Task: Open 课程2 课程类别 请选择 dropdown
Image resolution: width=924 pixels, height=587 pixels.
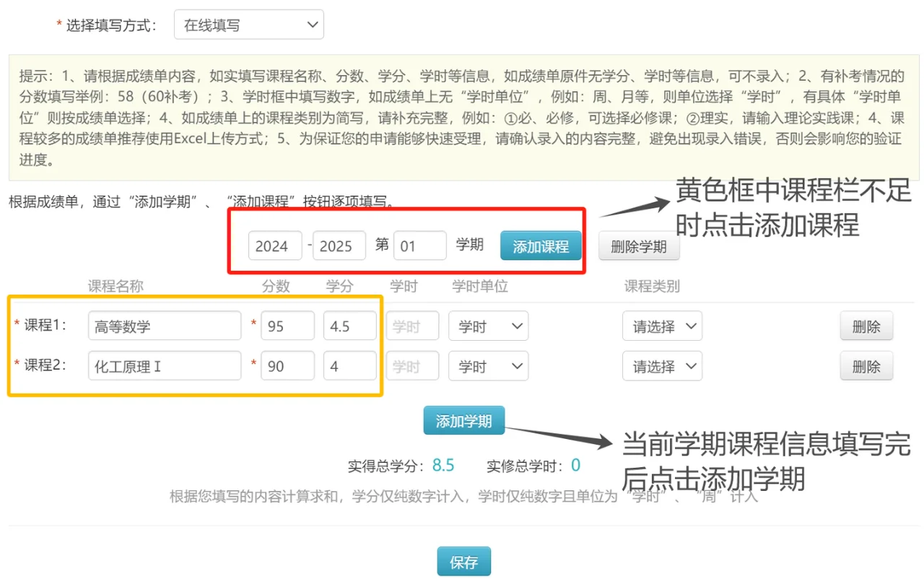Action: pyautogui.click(x=662, y=366)
